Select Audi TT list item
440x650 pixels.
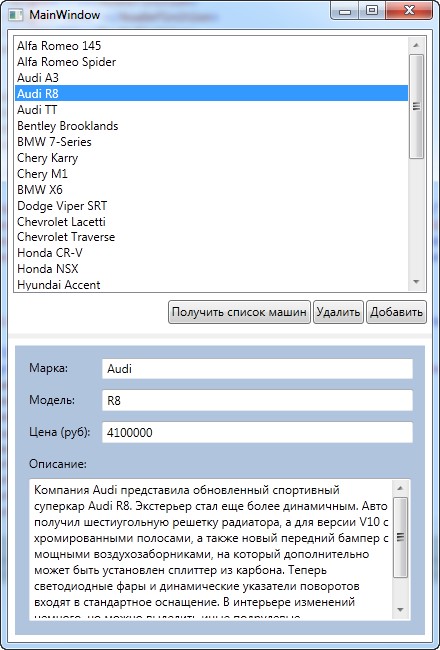click(x=211, y=109)
